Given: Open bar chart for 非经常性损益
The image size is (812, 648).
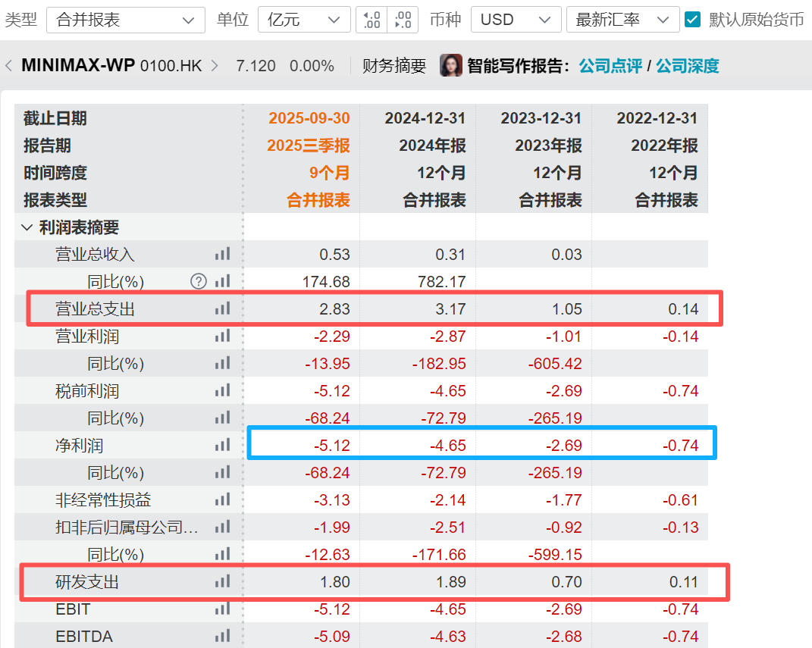Looking at the screenshot, I should point(222,500).
